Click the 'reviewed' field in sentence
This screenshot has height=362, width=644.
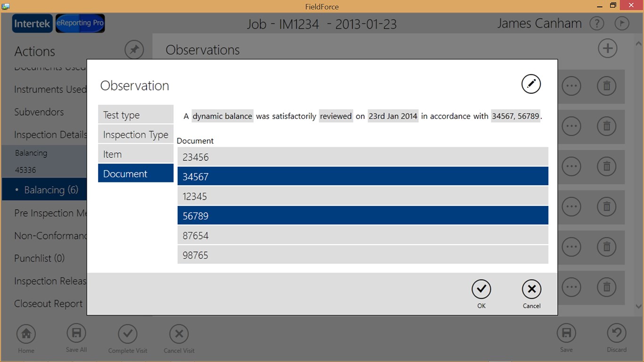[336, 116]
